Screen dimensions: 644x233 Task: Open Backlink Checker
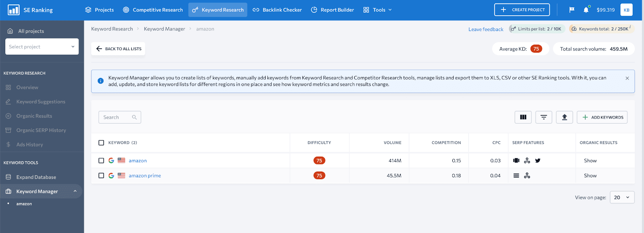click(277, 10)
